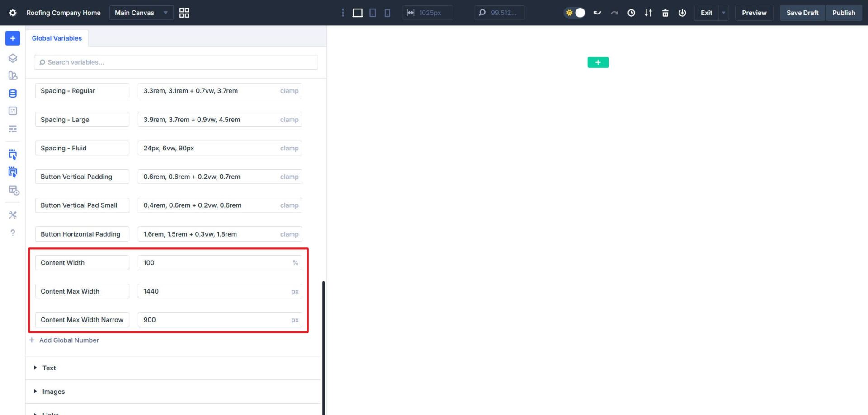This screenshot has width=868, height=415.
Task: Open the Structure layers panel
Action: click(13, 58)
